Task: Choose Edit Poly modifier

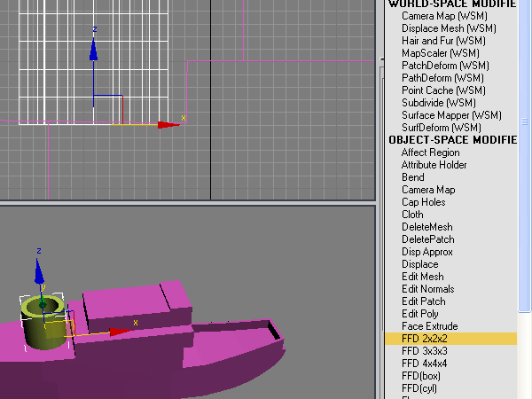Action: click(x=420, y=314)
